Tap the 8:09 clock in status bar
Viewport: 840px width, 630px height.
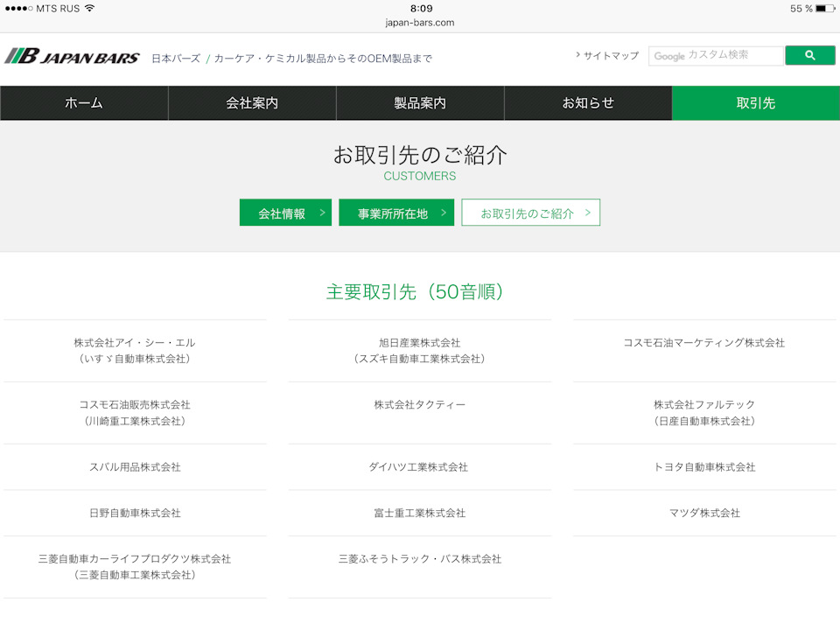[422, 8]
